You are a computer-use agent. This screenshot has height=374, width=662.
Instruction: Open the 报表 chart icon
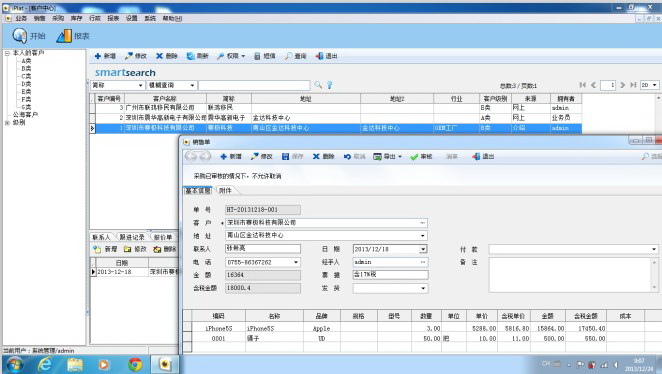point(64,36)
